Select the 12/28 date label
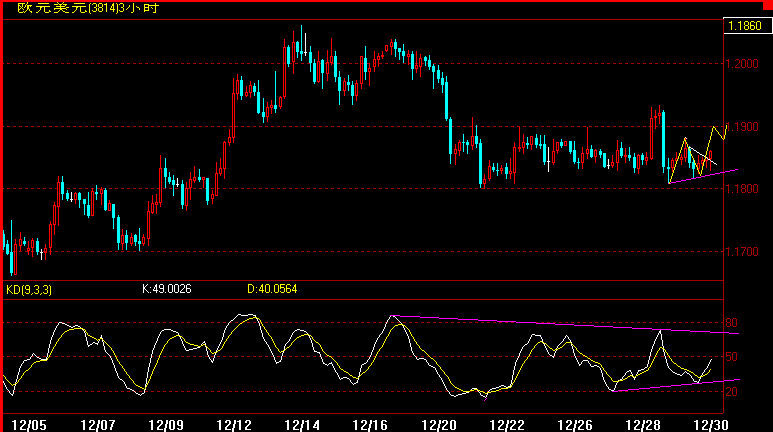Viewport: 773px width, 432px height. 643,425
